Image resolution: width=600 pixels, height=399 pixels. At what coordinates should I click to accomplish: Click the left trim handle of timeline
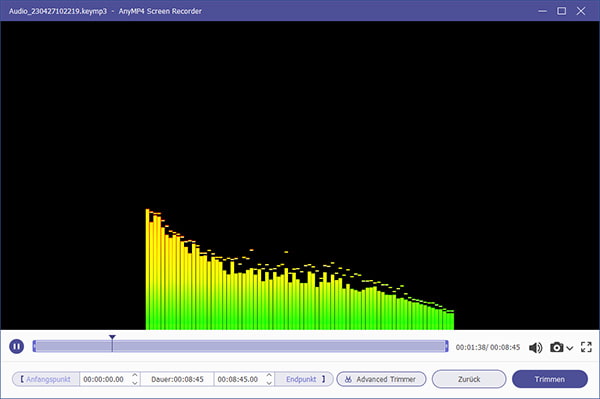point(34,347)
